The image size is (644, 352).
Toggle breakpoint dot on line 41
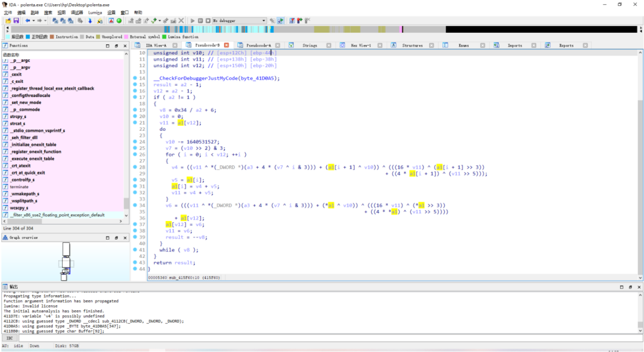pos(135,250)
